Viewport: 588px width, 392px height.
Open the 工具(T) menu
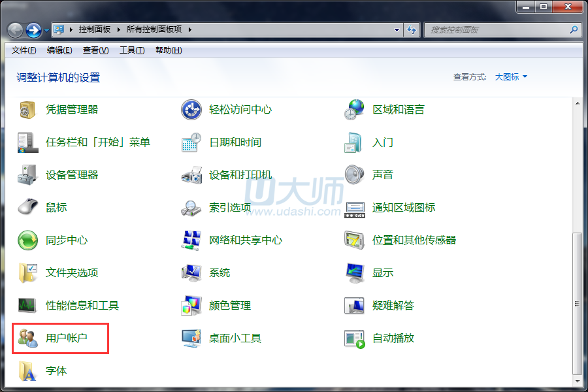131,50
